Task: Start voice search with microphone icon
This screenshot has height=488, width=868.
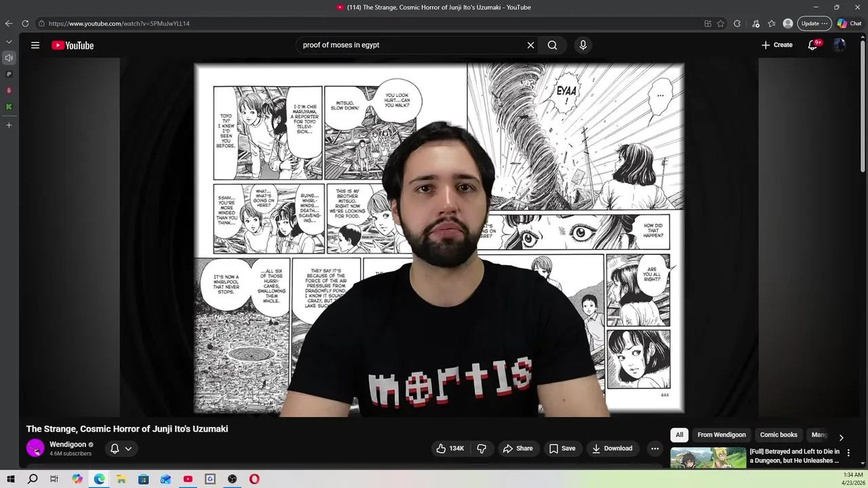Action: click(583, 45)
